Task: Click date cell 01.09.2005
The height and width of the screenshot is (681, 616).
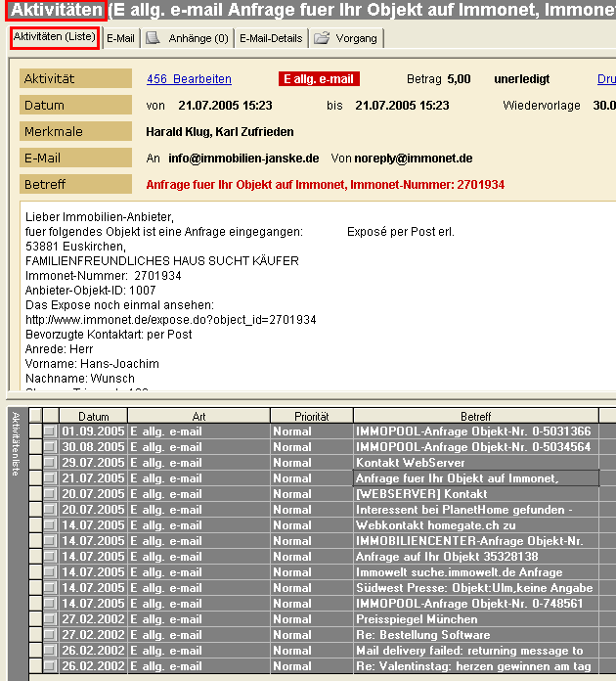Action: [93, 431]
